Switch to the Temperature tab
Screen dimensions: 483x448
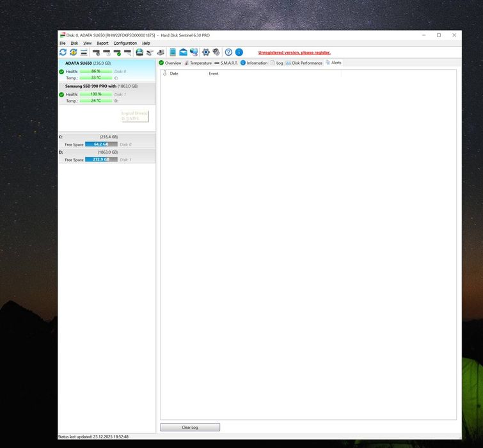(198, 63)
